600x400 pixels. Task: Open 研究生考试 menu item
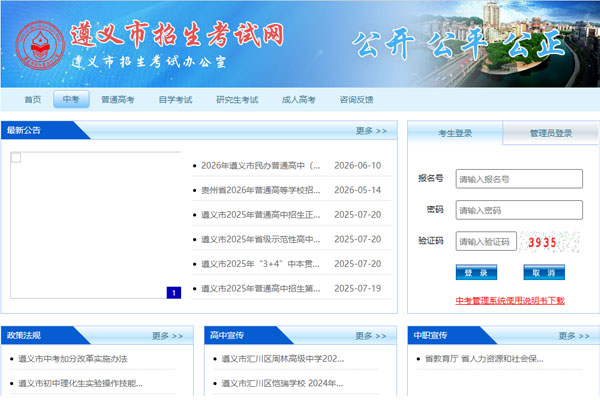tap(237, 100)
